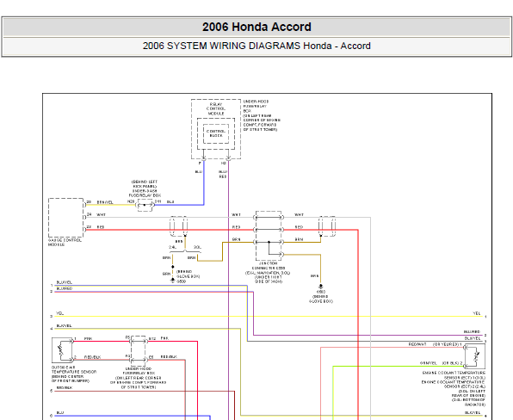Click the BRN/YEL label at gauge pin 20
513x420 pixels.
[105, 202]
